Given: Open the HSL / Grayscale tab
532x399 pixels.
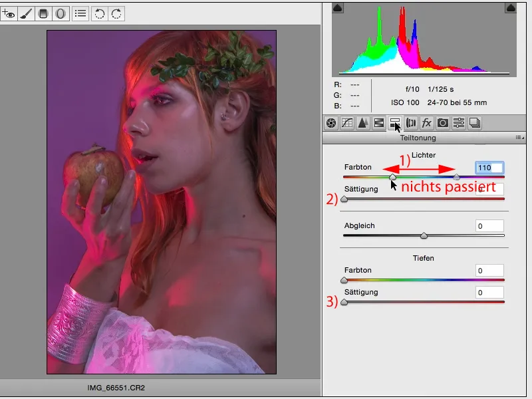Looking at the screenshot, I should [x=378, y=123].
